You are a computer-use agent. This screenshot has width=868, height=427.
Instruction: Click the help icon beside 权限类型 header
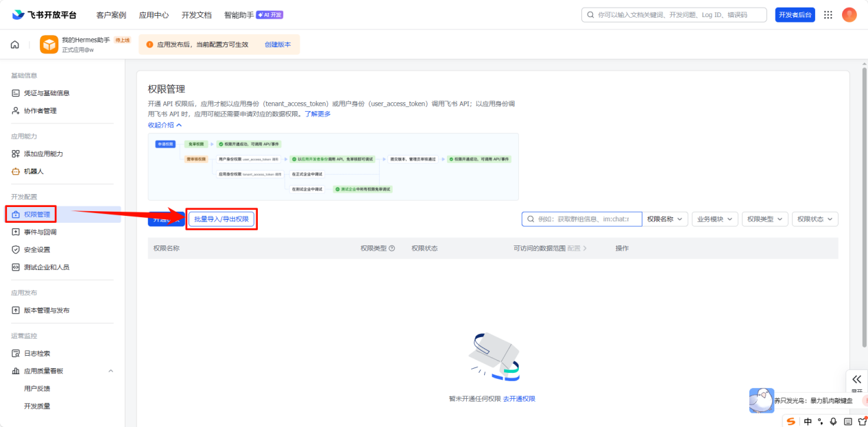[392, 248]
